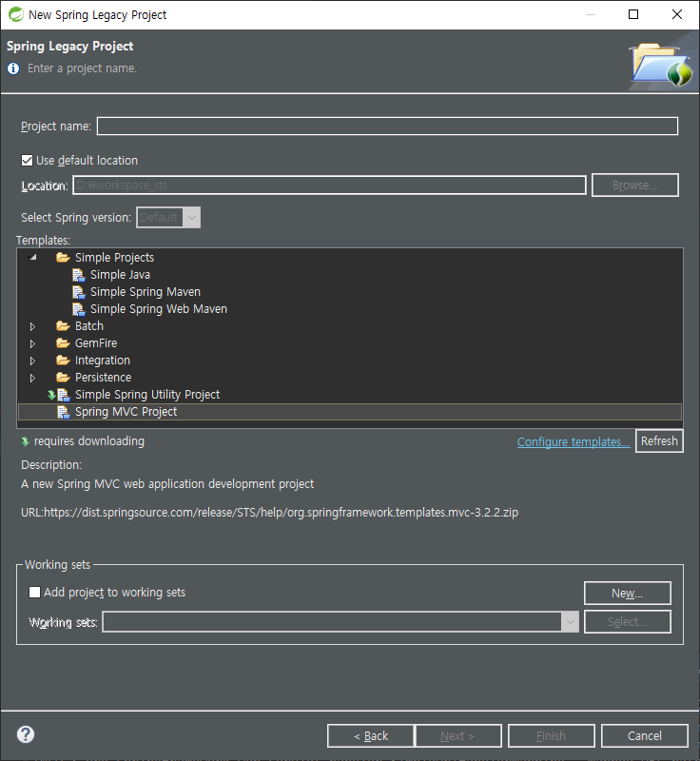
Task: Collapse the Simple Projects tree node
Action: click(x=33, y=257)
